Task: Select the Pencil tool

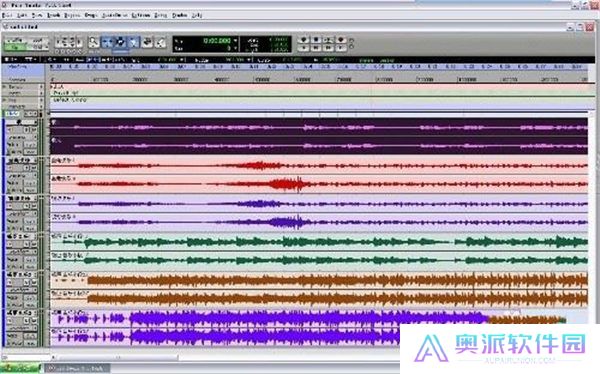Action: pyautogui.click(x=161, y=42)
